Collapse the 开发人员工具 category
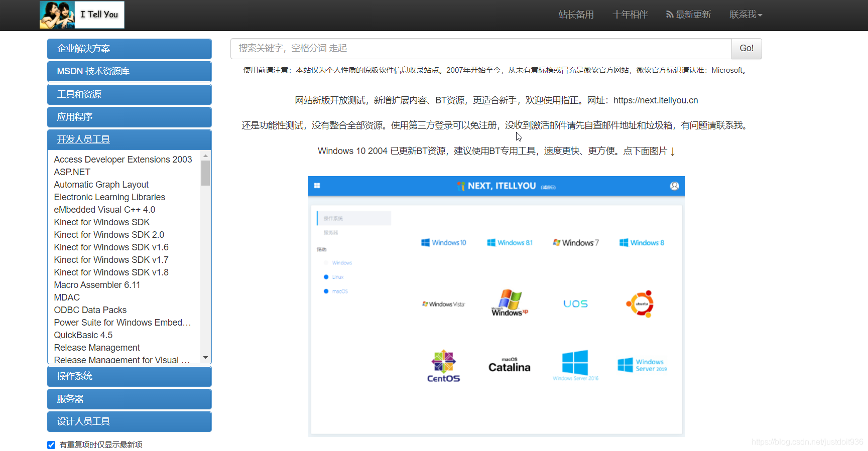 click(x=129, y=139)
